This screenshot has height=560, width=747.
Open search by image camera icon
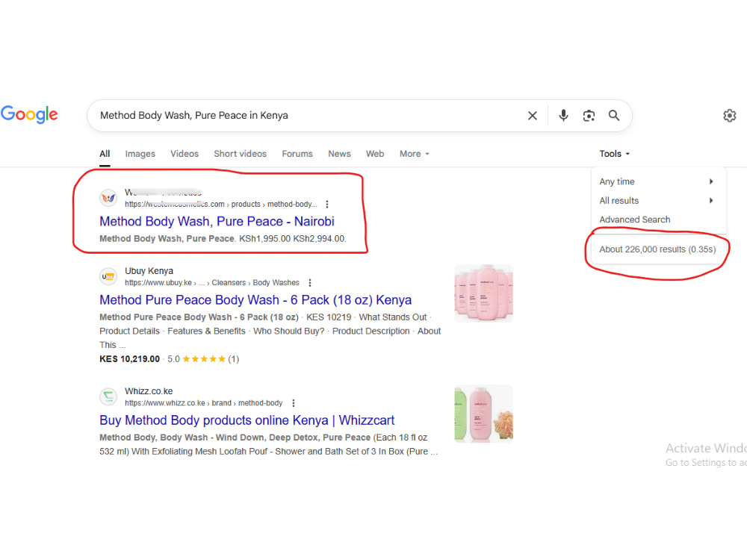[x=589, y=116]
